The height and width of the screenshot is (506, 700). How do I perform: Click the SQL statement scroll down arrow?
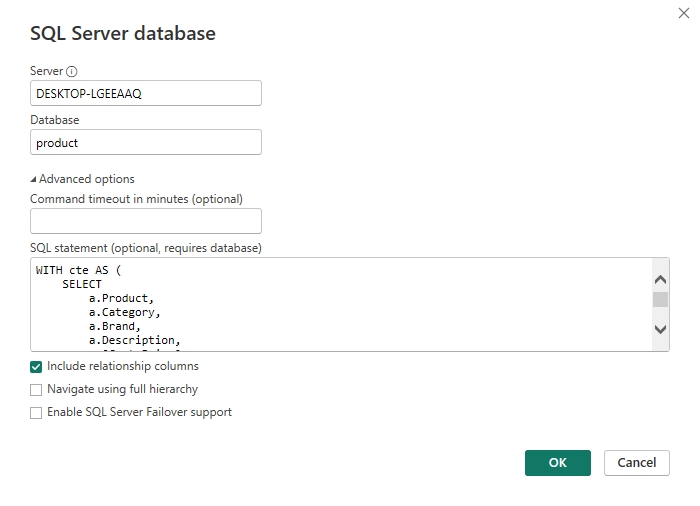tap(660, 330)
